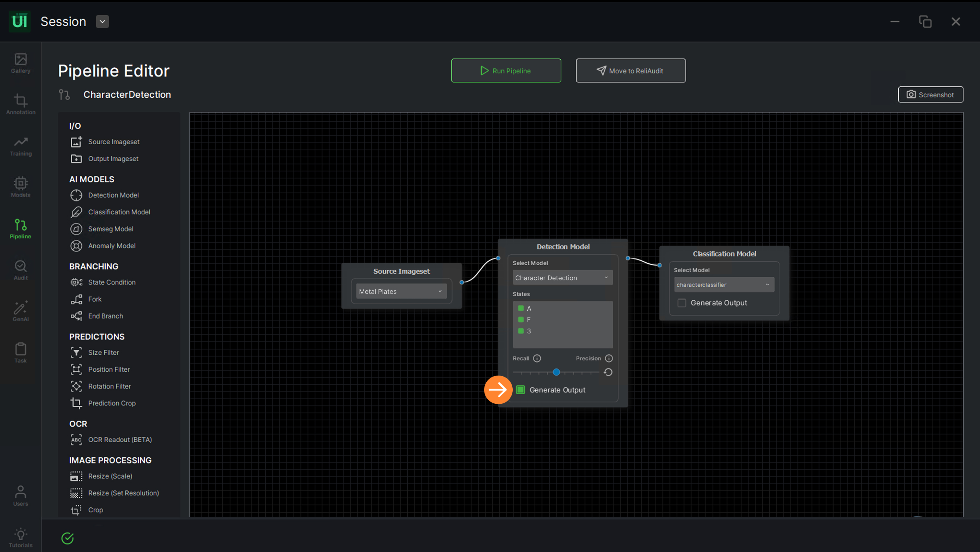The height and width of the screenshot is (552, 980).
Task: Click the Move to ReliAudit button
Action: tap(630, 71)
